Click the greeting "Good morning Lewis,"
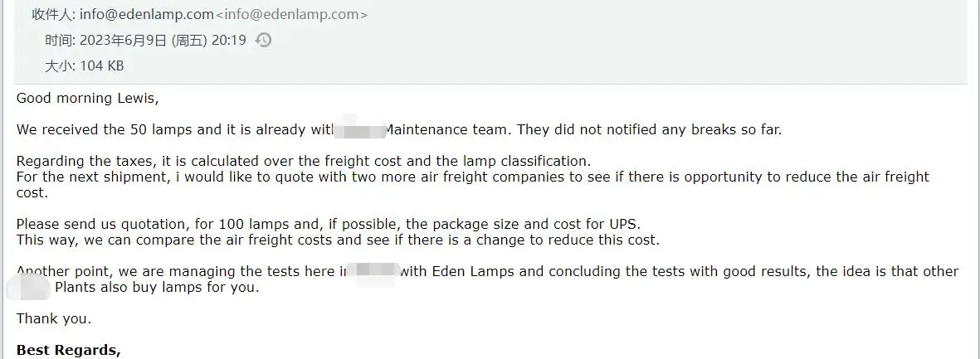 click(87, 98)
